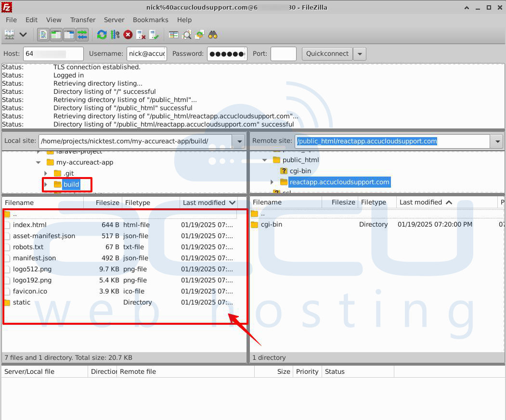Viewport: 506px width, 420px height.
Task: Collapse the my-accureact-app tree folder
Action: point(39,163)
